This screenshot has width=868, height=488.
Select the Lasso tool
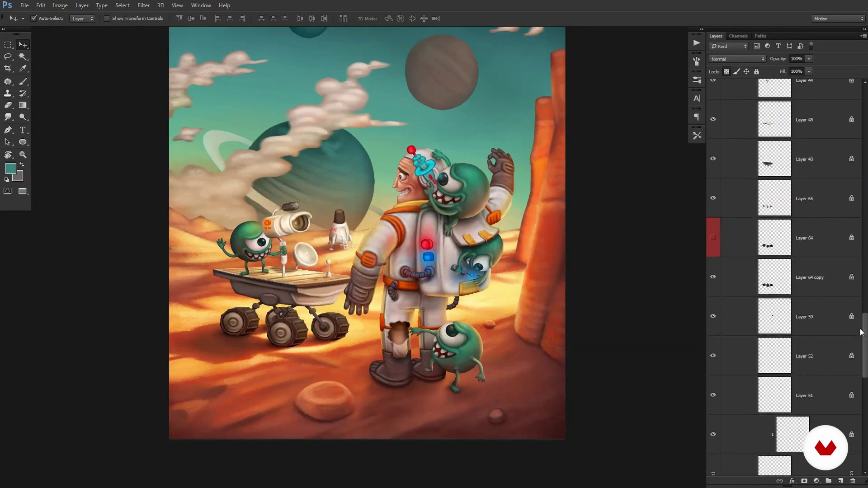point(8,56)
